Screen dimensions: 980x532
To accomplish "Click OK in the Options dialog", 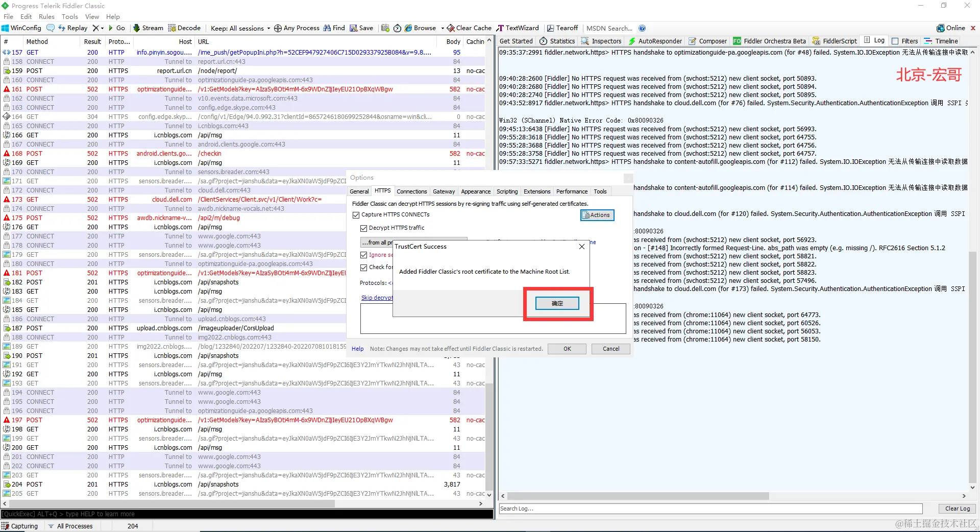I will tap(567, 349).
